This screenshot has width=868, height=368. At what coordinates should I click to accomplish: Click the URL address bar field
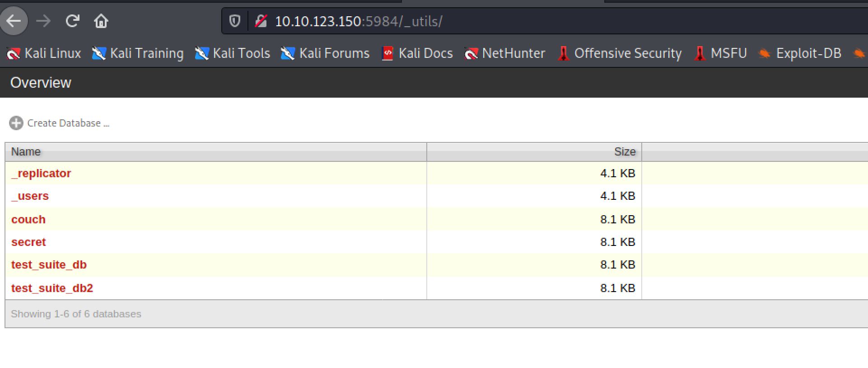[542, 21]
